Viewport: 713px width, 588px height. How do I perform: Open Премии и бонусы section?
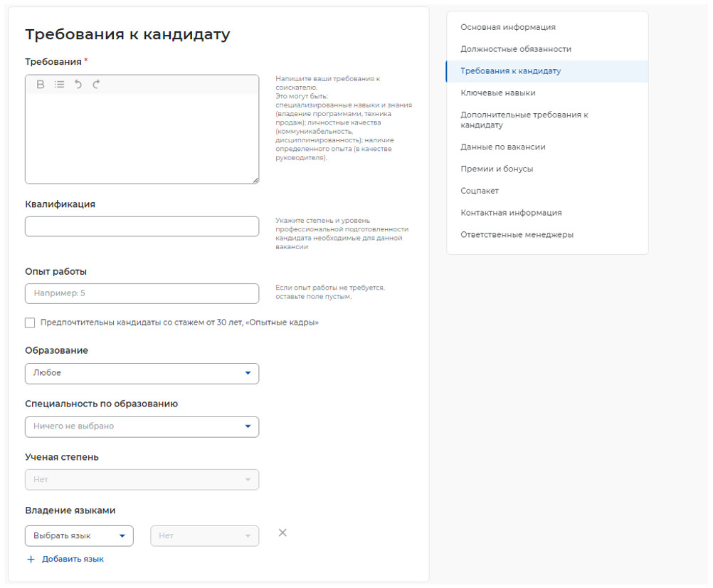(496, 169)
